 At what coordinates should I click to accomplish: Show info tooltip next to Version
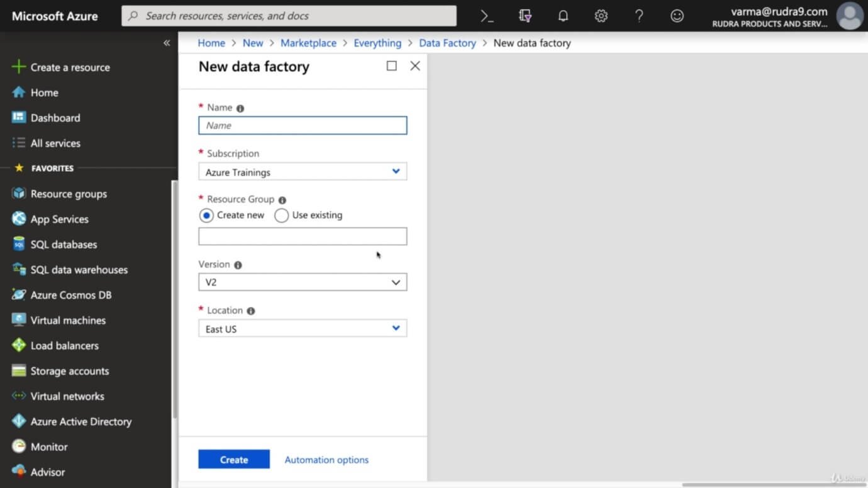(238, 265)
